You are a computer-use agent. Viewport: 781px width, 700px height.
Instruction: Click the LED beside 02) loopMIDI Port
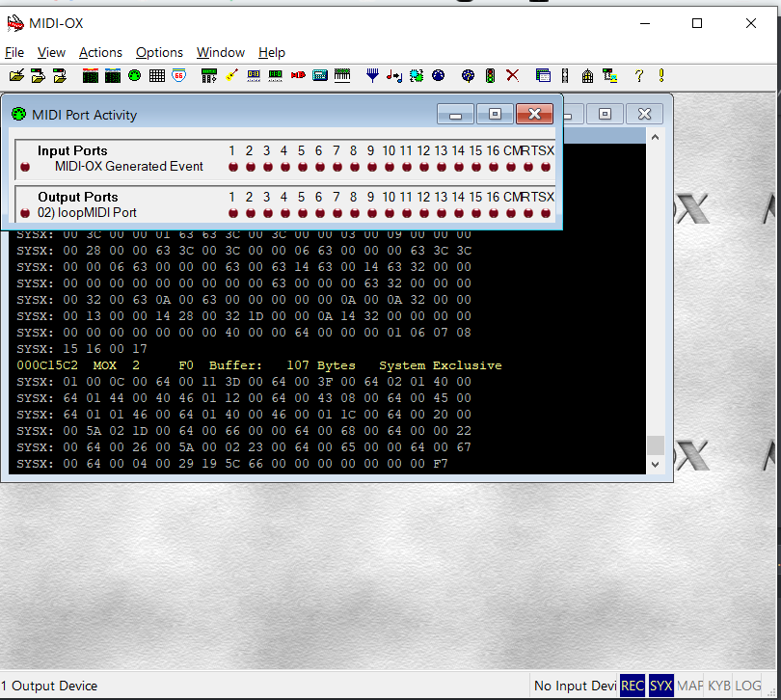tap(25, 213)
